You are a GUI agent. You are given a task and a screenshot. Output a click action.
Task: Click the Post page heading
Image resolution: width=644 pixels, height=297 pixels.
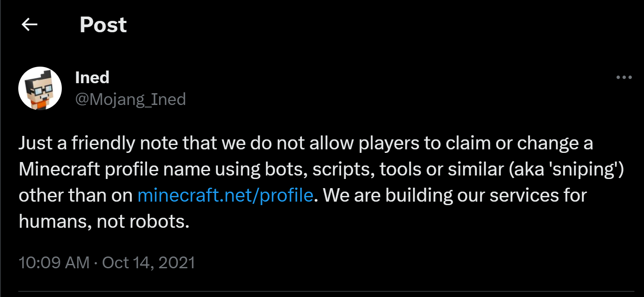click(103, 25)
